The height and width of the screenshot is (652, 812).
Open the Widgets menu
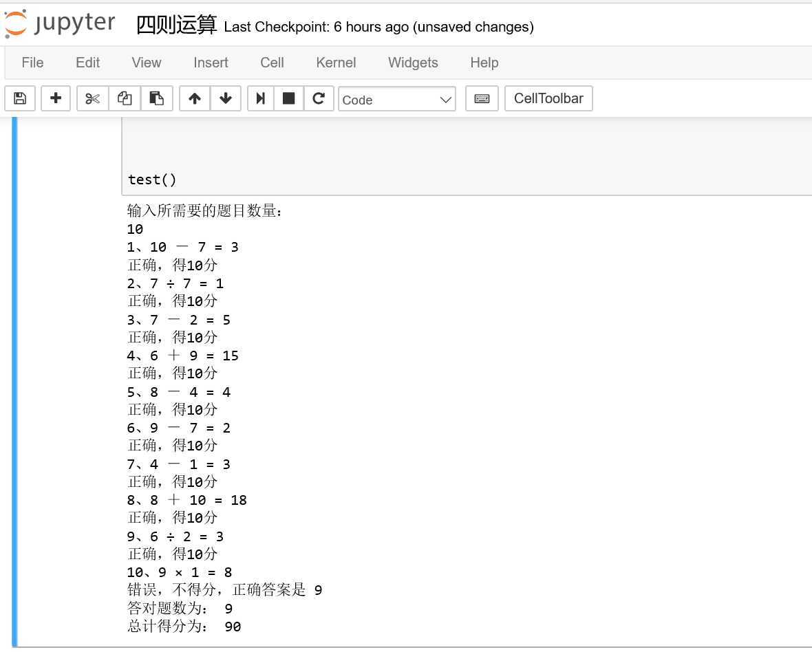[x=413, y=63]
